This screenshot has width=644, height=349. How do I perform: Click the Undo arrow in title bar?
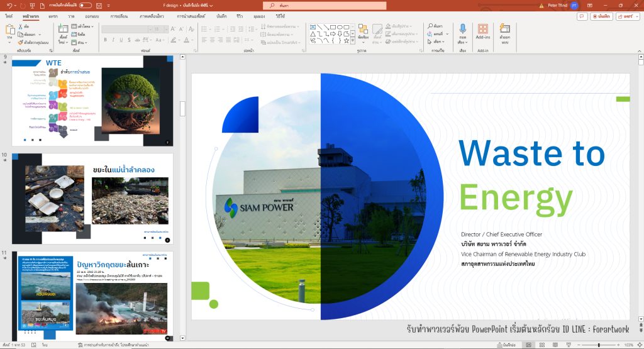pyautogui.click(x=9, y=6)
